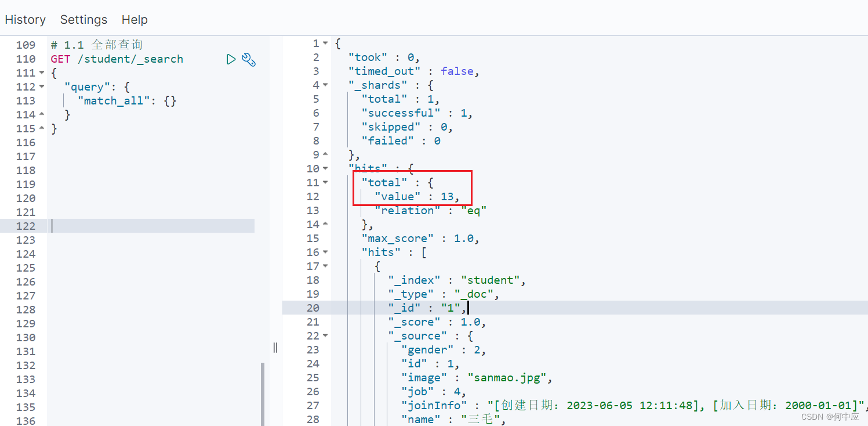Click line number 136 in request gutter

coord(26,421)
